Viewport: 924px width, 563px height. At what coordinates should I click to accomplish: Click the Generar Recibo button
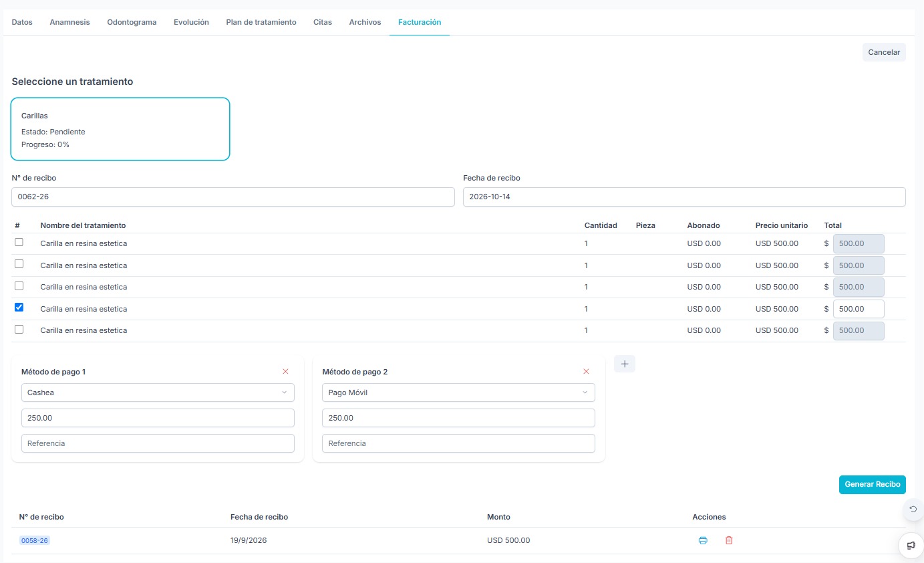(873, 484)
